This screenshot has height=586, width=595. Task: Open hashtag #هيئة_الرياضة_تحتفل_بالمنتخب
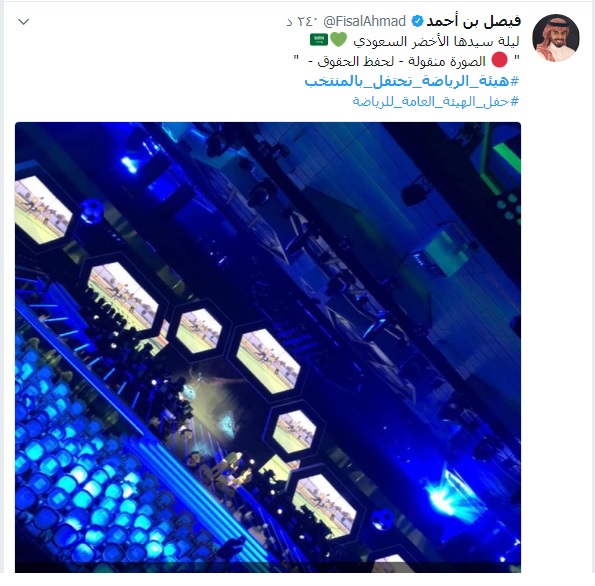[x=412, y=81]
